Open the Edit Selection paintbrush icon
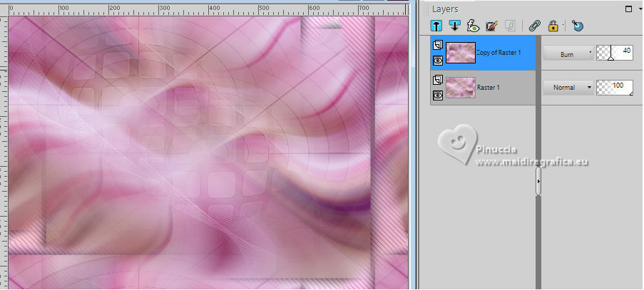Image resolution: width=644 pixels, height=290 pixels. click(491, 26)
